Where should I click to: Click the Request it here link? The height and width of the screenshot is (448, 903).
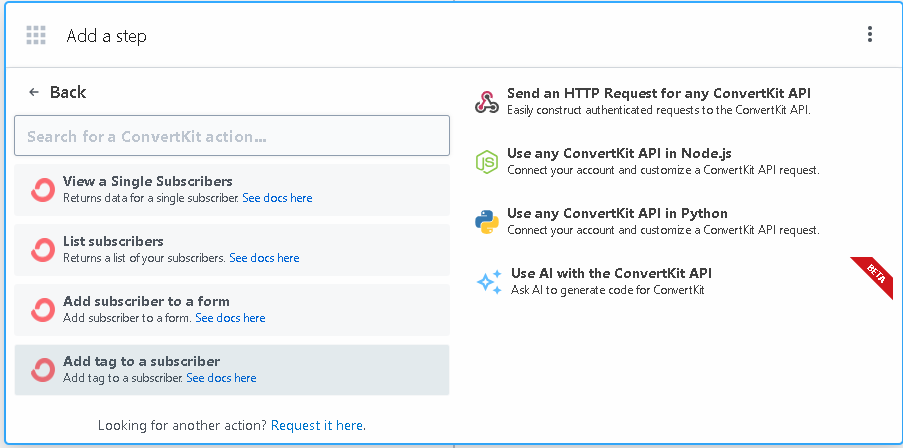tap(317, 426)
